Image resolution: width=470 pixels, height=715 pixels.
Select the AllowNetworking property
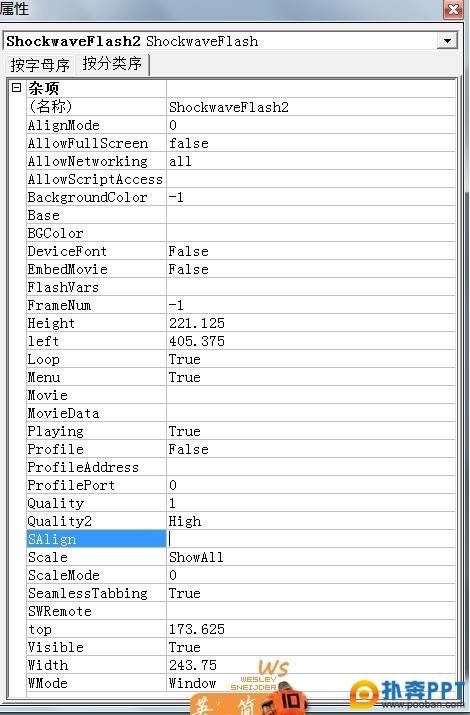(96, 161)
